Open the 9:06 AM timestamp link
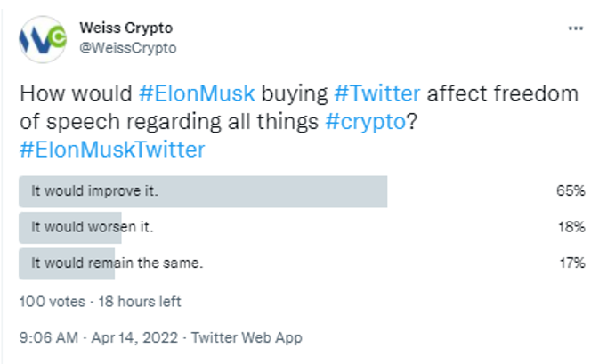This screenshot has height=364, width=599. (x=49, y=337)
